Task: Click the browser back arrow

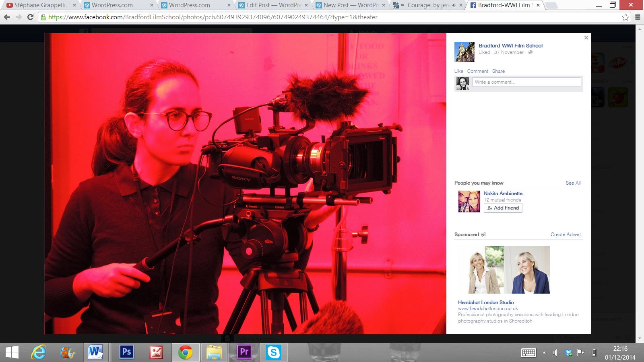Action: (7, 17)
